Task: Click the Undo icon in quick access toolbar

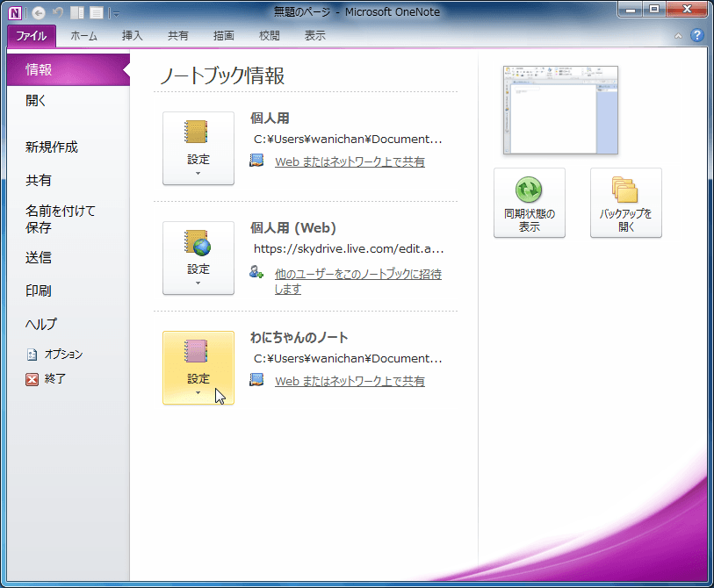Action: coord(58,13)
